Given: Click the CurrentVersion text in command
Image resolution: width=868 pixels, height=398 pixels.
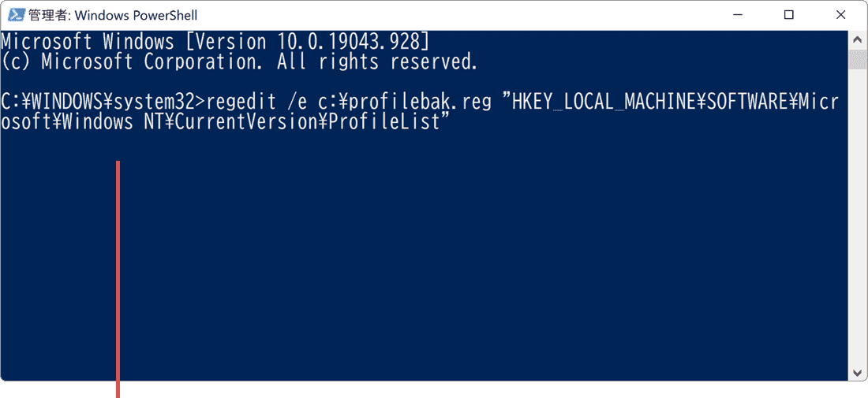Looking at the screenshot, I should tap(239, 123).
